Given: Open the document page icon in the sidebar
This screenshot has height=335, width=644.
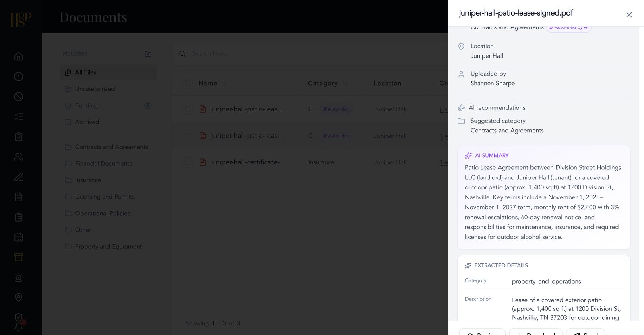Looking at the screenshot, I should tap(19, 197).
